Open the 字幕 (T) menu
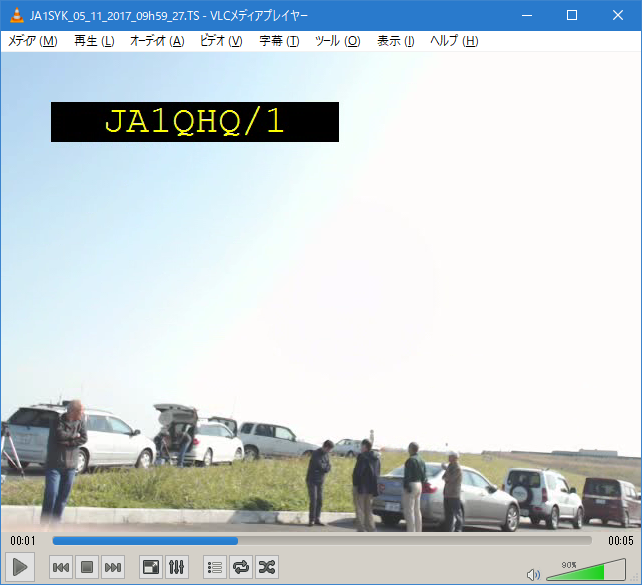The width and height of the screenshot is (642, 585). click(279, 41)
